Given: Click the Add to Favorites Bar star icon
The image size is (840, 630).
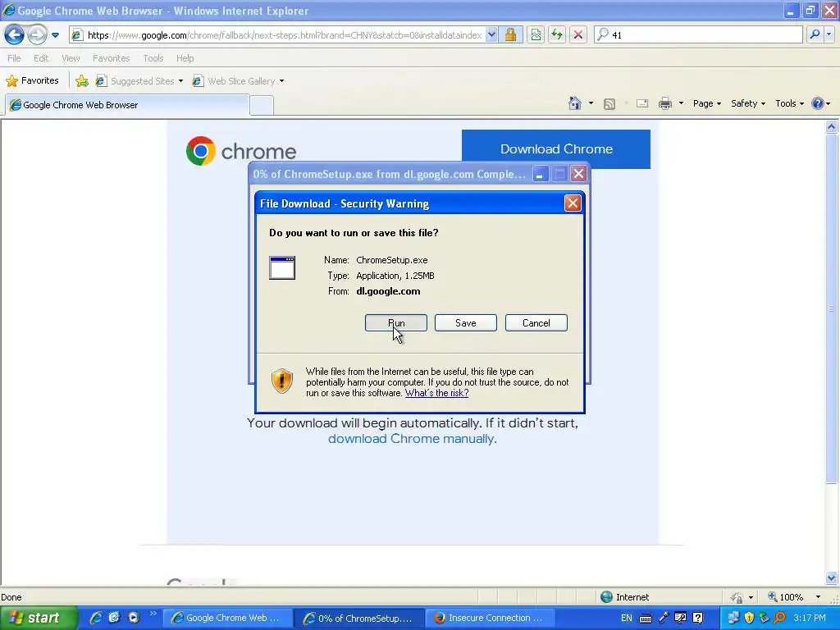Looking at the screenshot, I should pyautogui.click(x=82, y=81).
